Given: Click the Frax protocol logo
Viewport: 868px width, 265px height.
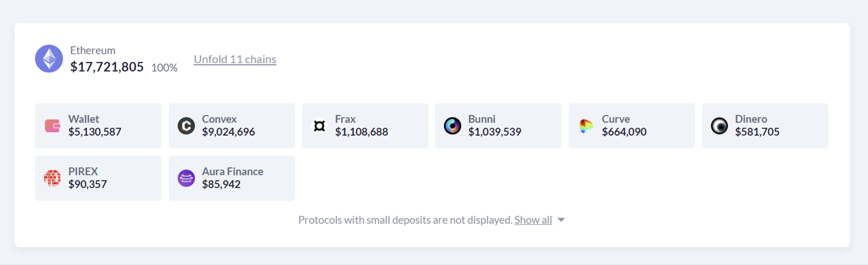Looking at the screenshot, I should [319, 126].
